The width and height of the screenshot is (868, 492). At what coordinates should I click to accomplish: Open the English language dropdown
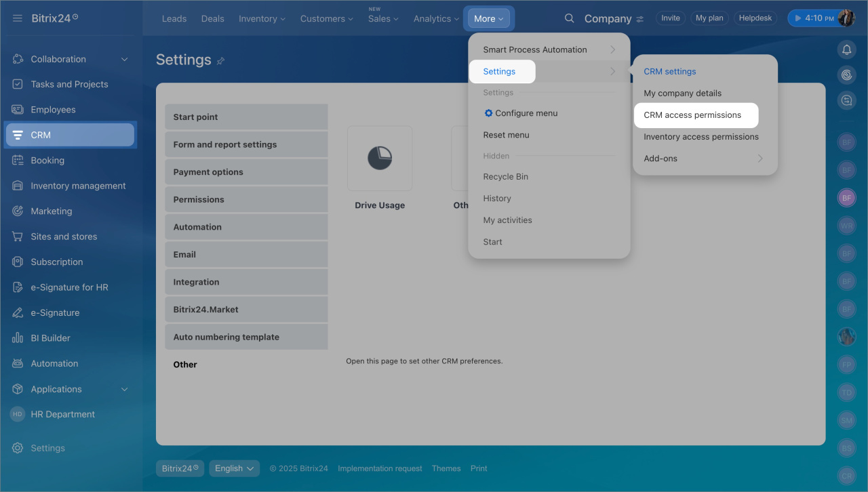coord(234,468)
